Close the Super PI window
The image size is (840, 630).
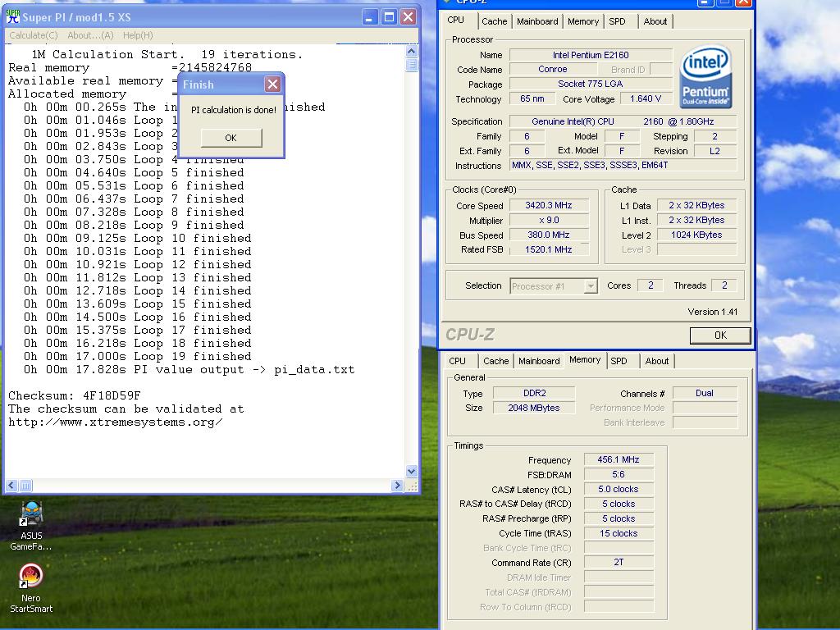[409, 17]
